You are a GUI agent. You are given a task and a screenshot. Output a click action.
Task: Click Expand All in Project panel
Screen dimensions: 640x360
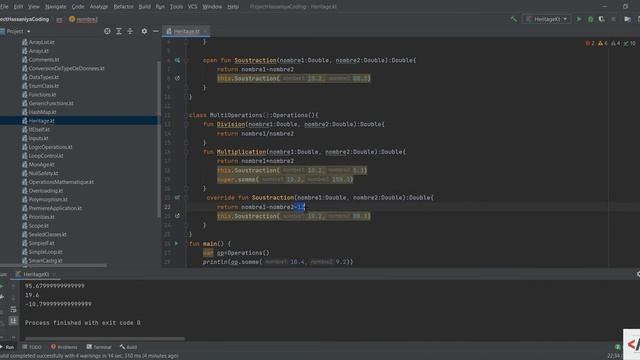tap(119, 31)
